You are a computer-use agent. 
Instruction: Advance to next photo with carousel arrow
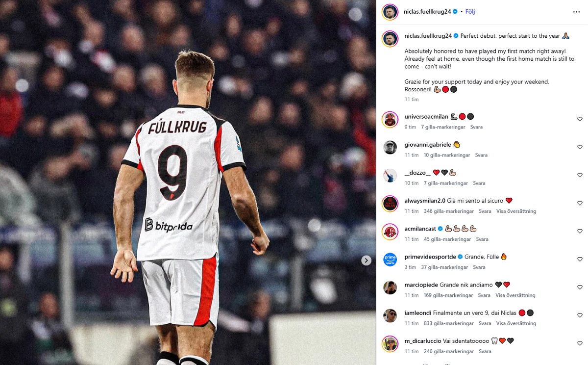click(366, 261)
